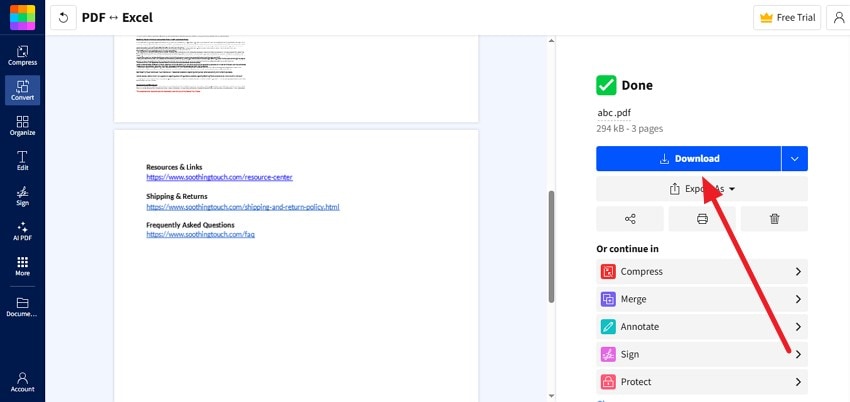Click the scrollbar up arrow
The width and height of the screenshot is (850, 402).
(x=551, y=41)
